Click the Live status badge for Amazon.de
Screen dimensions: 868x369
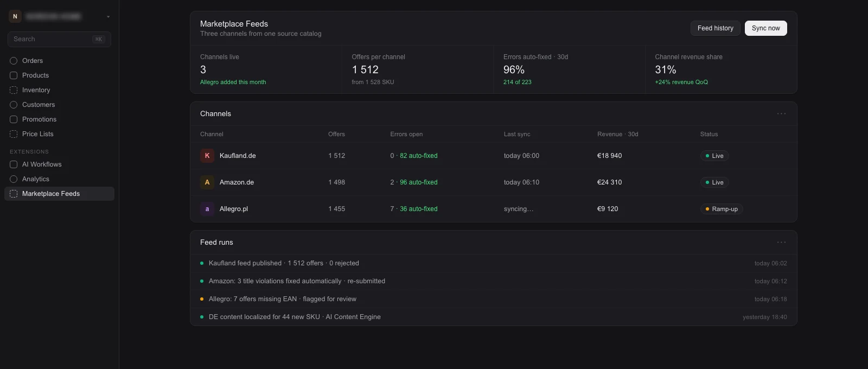coord(714,182)
